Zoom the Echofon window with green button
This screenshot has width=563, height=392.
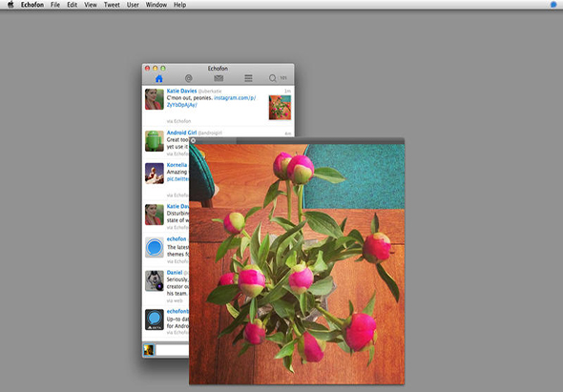(163, 69)
